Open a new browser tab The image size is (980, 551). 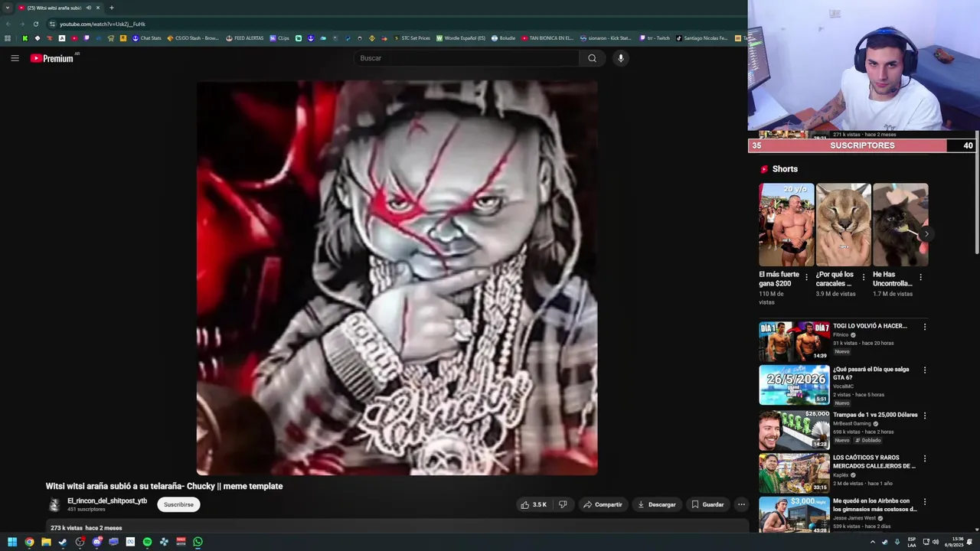click(111, 8)
